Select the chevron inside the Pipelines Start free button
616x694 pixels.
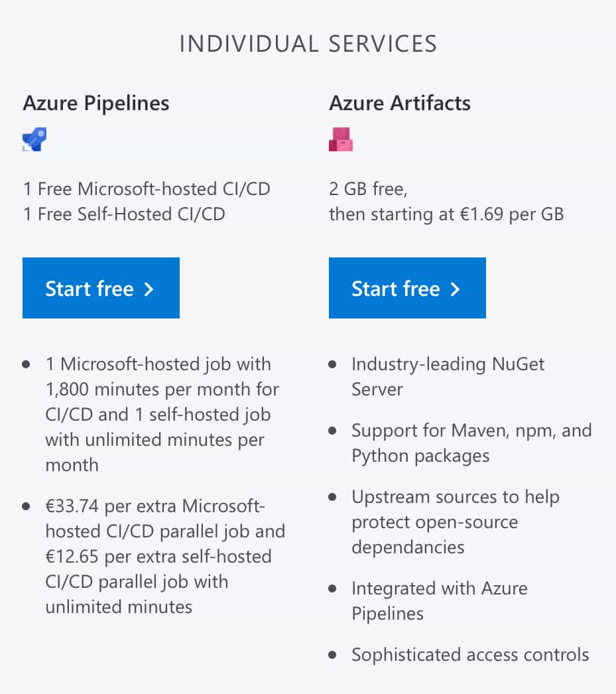coord(149,288)
